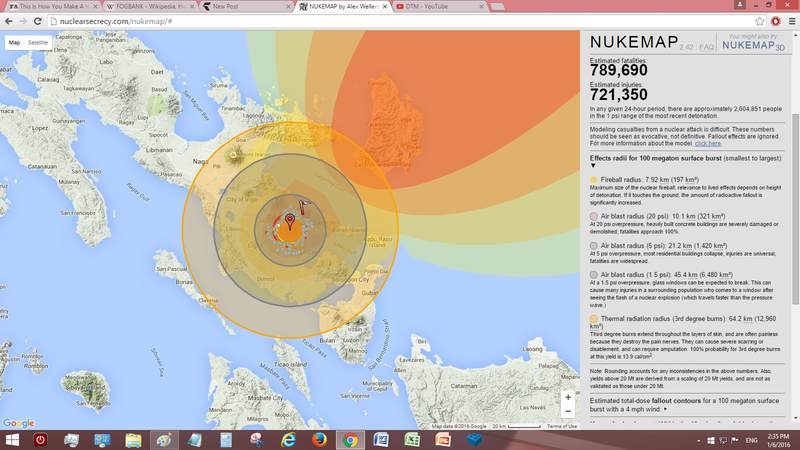Switch to the FOGBANK Wikipedia tab

click(150, 7)
